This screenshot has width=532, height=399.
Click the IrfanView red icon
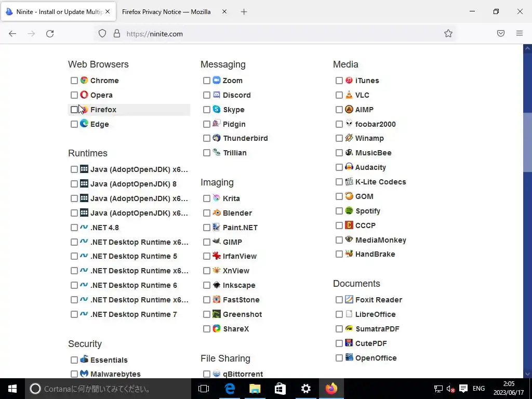pyautogui.click(x=217, y=256)
